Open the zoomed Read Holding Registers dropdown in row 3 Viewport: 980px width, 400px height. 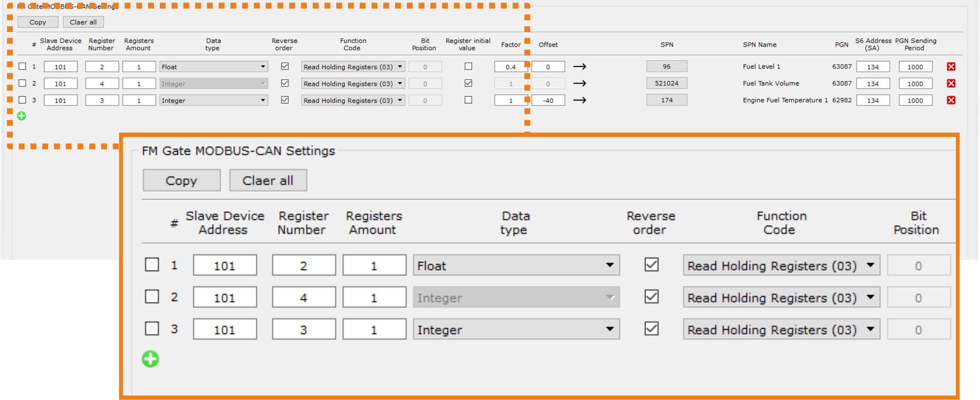[781, 329]
